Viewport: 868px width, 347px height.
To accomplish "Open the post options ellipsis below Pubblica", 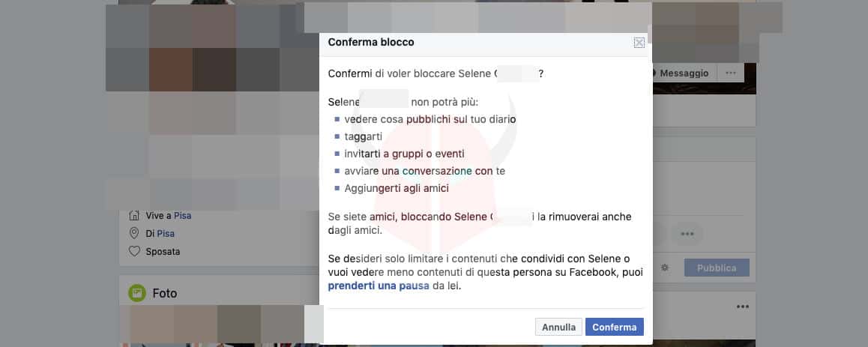I will pos(742,307).
